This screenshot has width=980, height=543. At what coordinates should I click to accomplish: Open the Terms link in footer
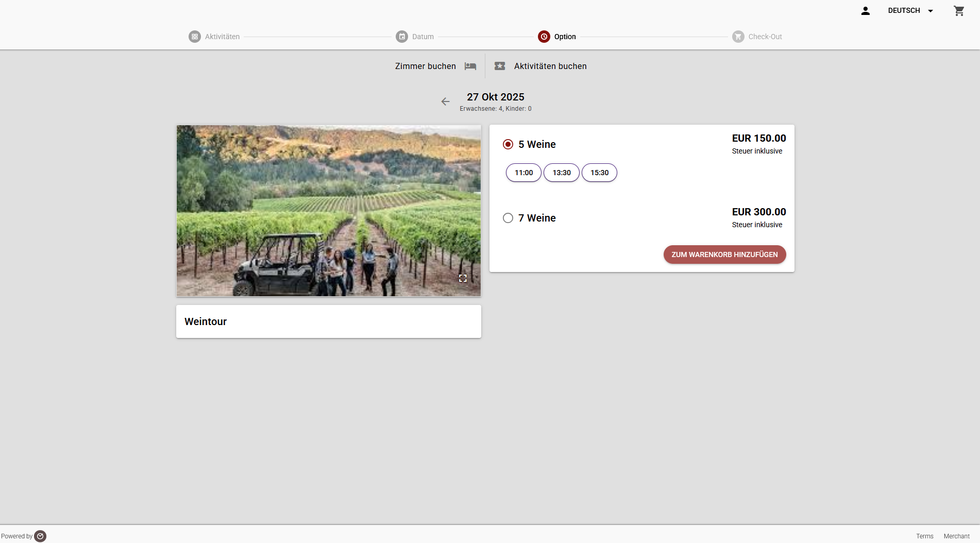point(924,536)
